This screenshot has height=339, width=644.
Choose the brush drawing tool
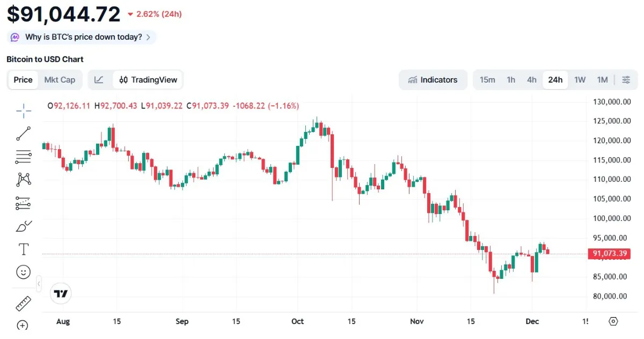coord(24,226)
